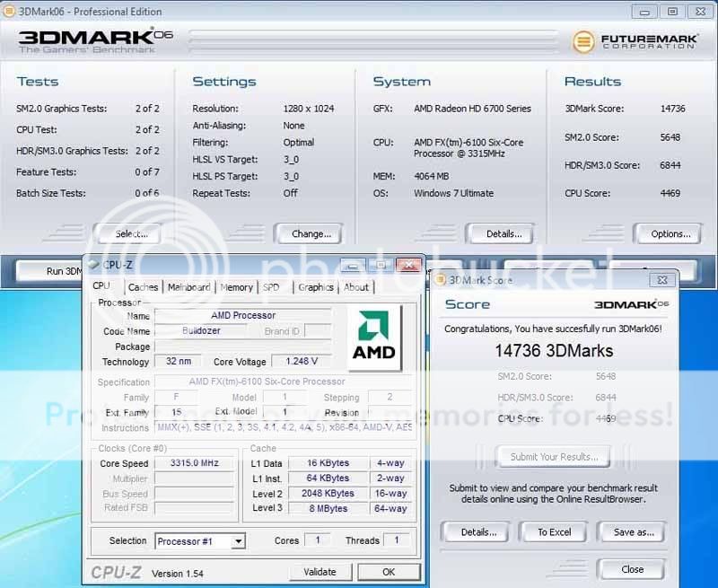Maximize the 3DMark06 main window
This screenshot has height=588, width=718.
[672, 12]
